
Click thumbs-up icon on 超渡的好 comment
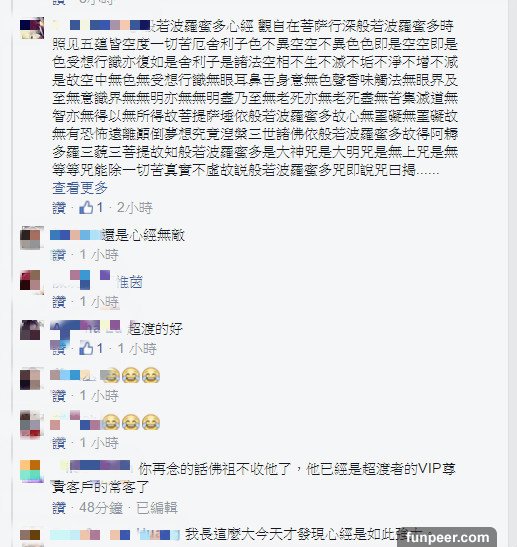pos(86,348)
